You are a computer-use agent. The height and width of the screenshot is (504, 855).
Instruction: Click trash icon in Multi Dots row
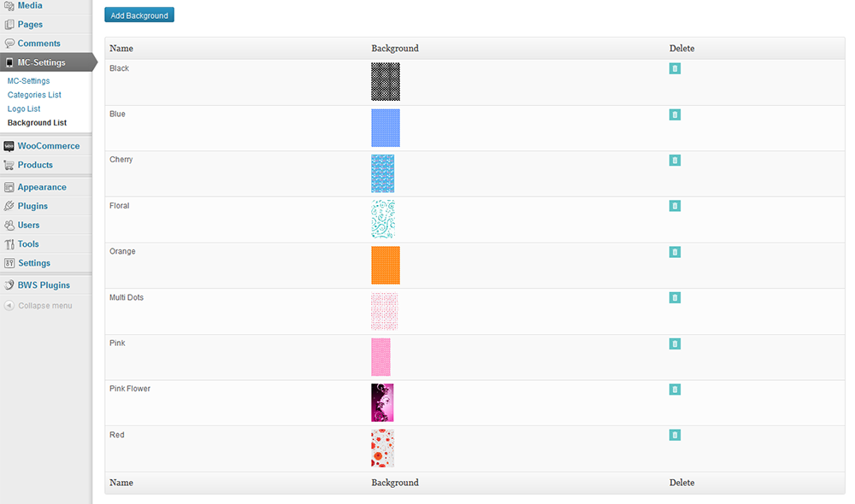click(675, 297)
